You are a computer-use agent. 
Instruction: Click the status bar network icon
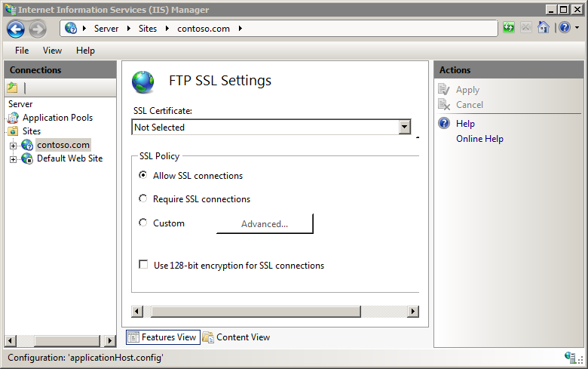tap(570, 358)
